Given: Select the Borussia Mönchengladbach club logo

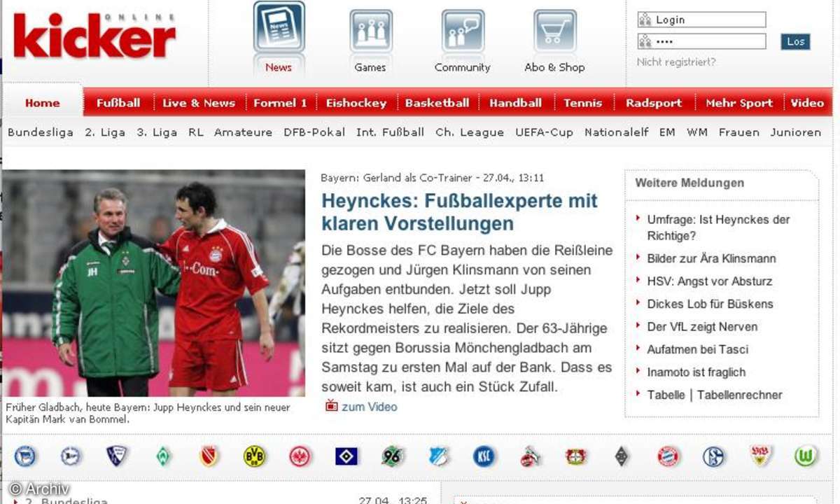Looking at the screenshot, I should (622, 456).
